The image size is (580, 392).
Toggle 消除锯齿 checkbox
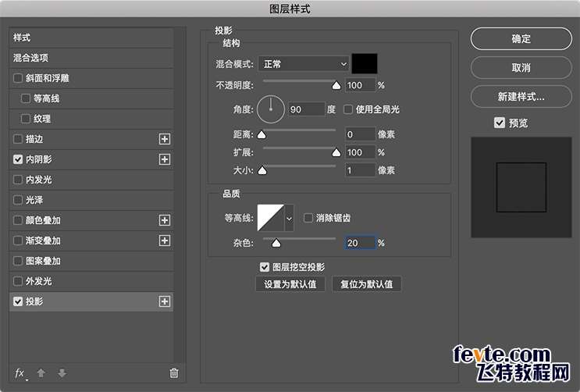pyautogui.click(x=308, y=218)
